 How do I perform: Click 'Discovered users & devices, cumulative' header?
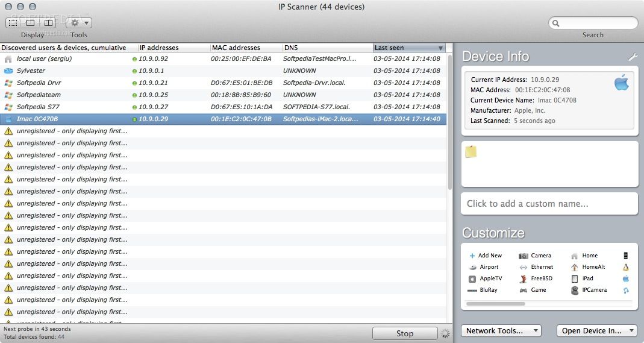point(69,48)
